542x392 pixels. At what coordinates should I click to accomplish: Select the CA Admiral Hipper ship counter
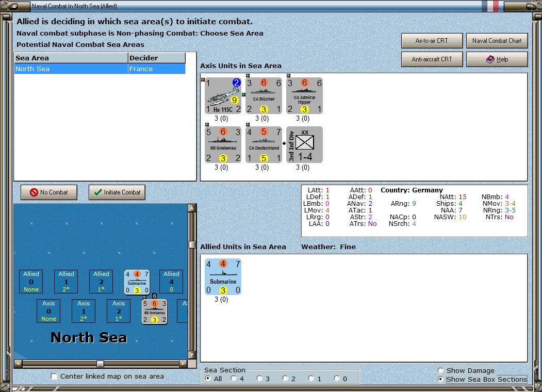point(304,95)
